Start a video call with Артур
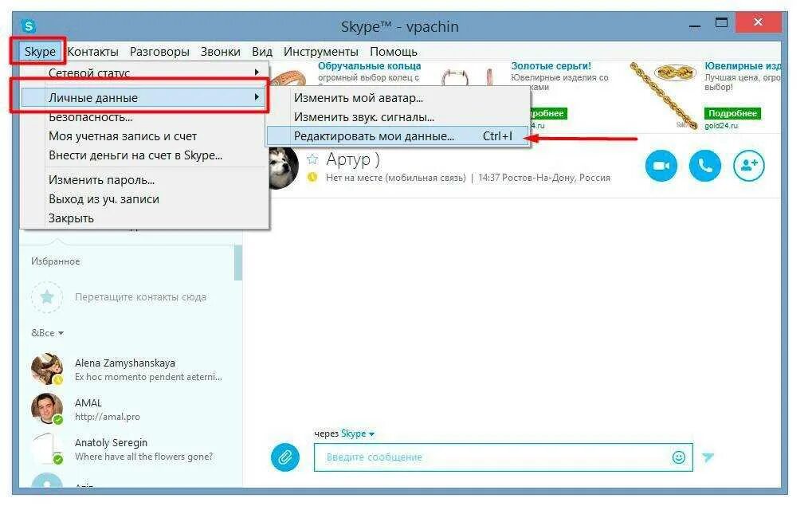Screen dimensions: 812x506 [x=661, y=166]
